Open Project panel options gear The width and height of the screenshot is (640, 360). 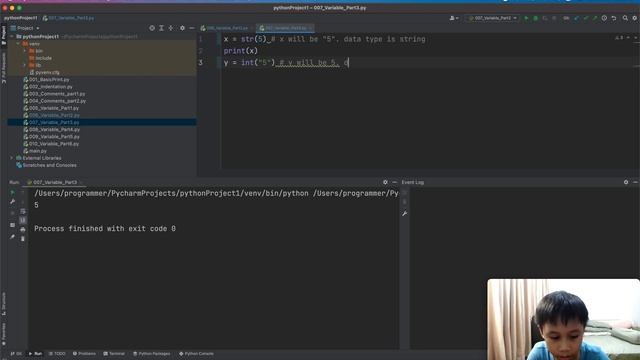182,28
